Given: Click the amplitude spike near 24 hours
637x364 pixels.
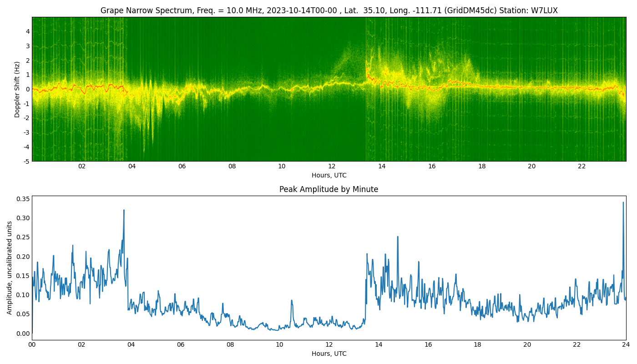Looking at the screenshot, I should click(623, 202).
